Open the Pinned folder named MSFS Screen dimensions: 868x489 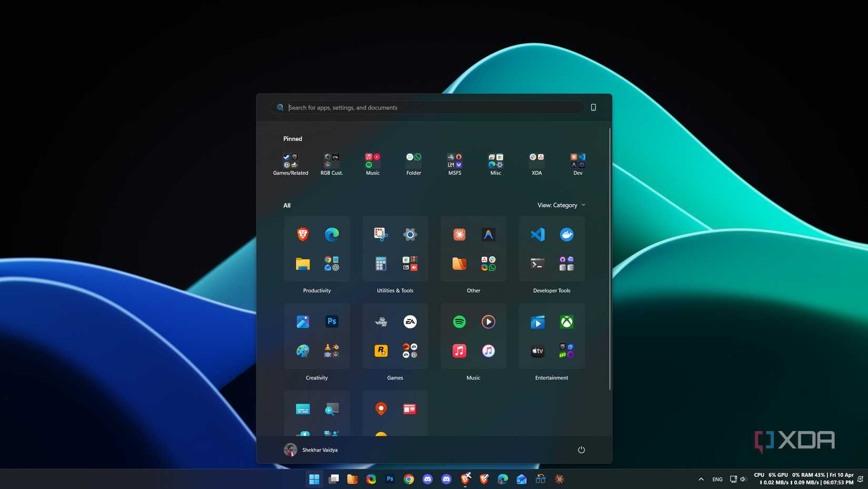[x=455, y=161]
